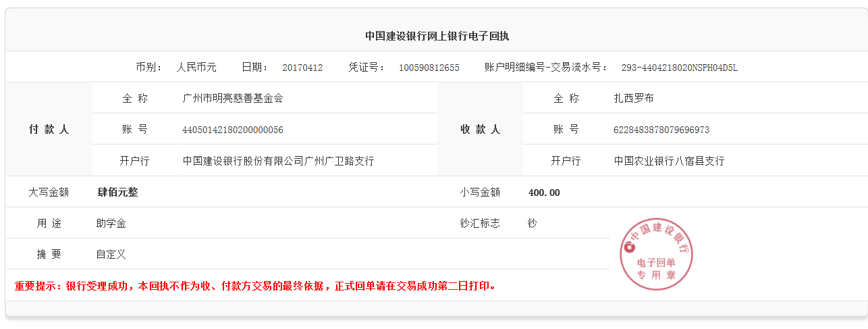Select the currency value 人民币元
The image size is (868, 329).
[196, 67]
